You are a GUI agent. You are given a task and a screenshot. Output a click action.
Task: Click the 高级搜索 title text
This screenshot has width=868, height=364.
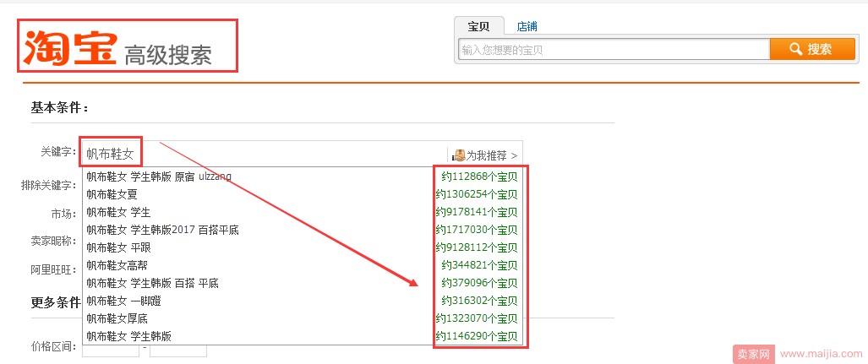point(168,54)
